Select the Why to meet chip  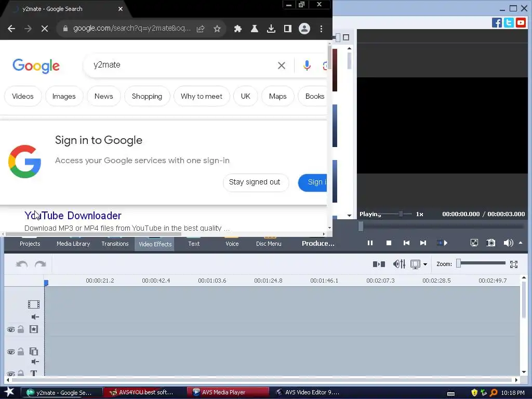click(202, 96)
